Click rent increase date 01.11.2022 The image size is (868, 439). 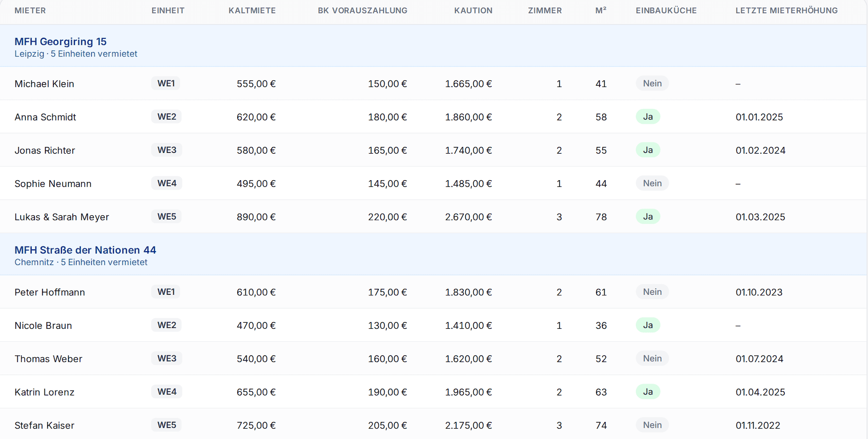pyautogui.click(x=758, y=425)
